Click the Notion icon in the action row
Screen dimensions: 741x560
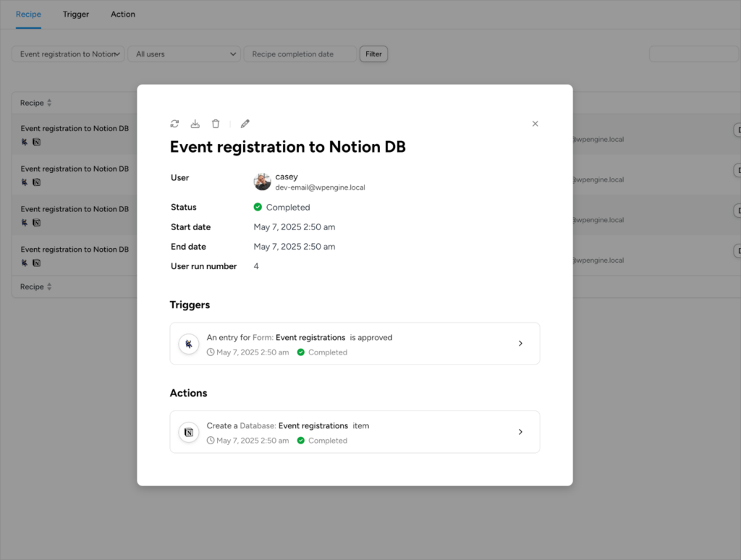click(x=189, y=432)
